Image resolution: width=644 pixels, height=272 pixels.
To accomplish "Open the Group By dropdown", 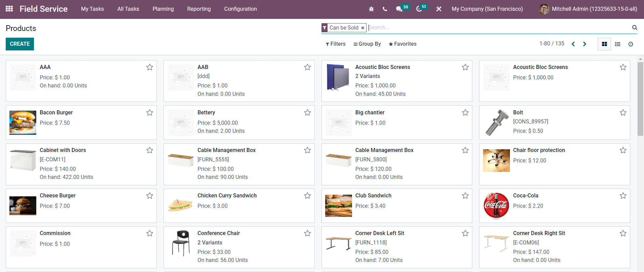I will pyautogui.click(x=367, y=44).
